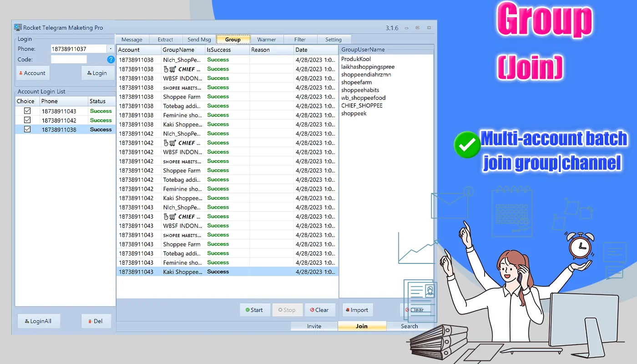Open the Warmer tab
The image size is (637, 364).
[x=267, y=40]
